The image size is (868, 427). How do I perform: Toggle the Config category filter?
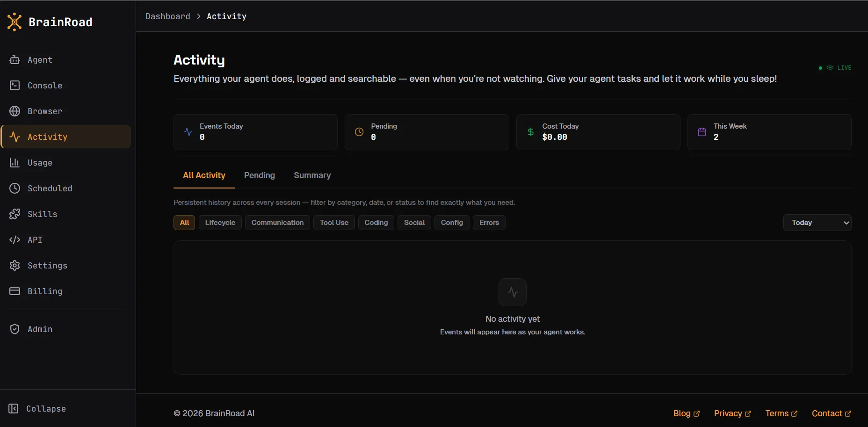452,223
